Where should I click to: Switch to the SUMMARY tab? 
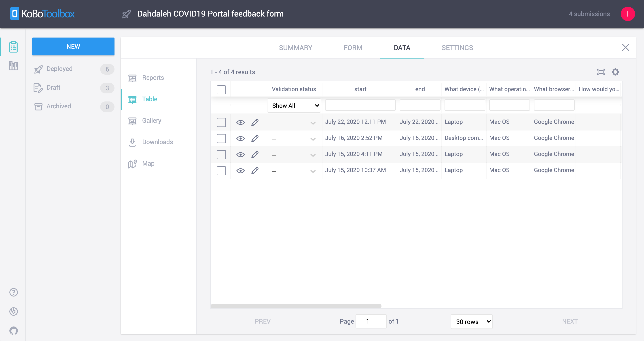pyautogui.click(x=296, y=48)
